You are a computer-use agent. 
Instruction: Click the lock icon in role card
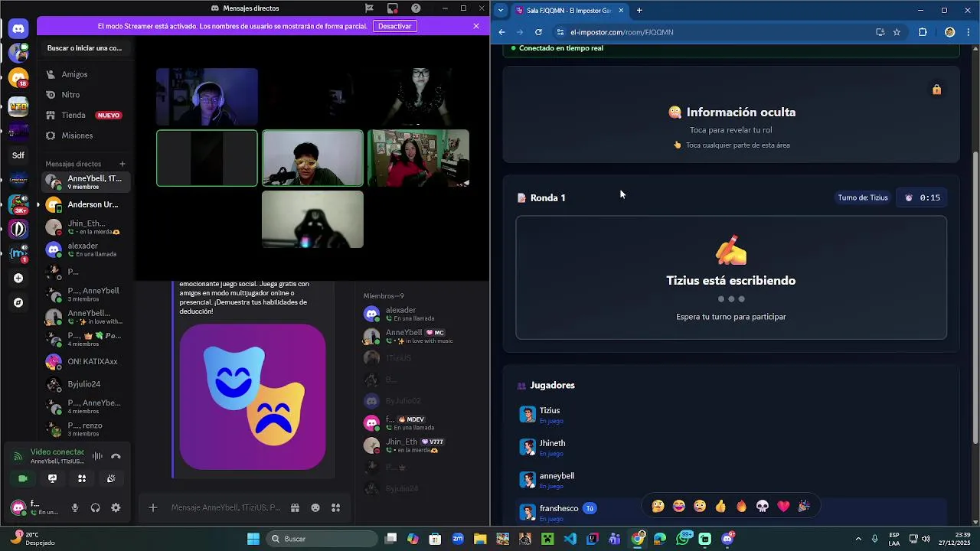tap(936, 90)
